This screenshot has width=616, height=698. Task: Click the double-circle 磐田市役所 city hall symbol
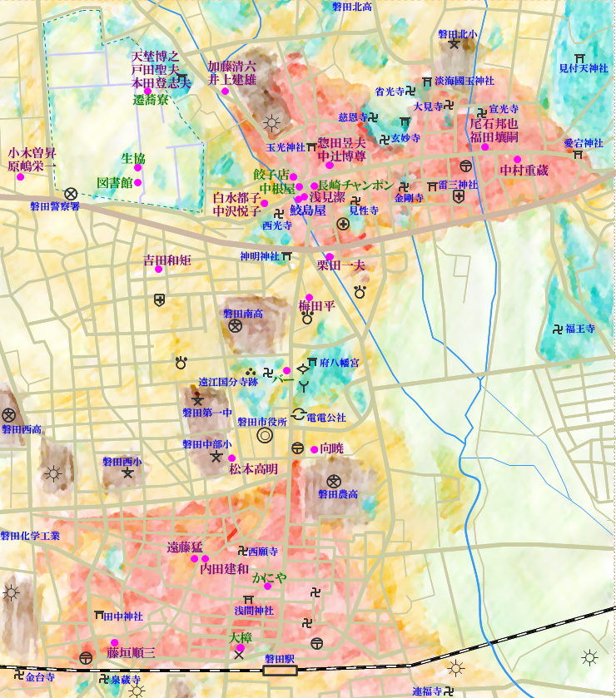(265, 435)
